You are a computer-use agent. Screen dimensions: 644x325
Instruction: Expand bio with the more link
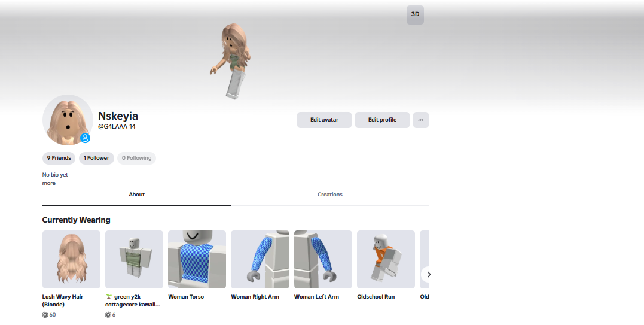pyautogui.click(x=48, y=183)
